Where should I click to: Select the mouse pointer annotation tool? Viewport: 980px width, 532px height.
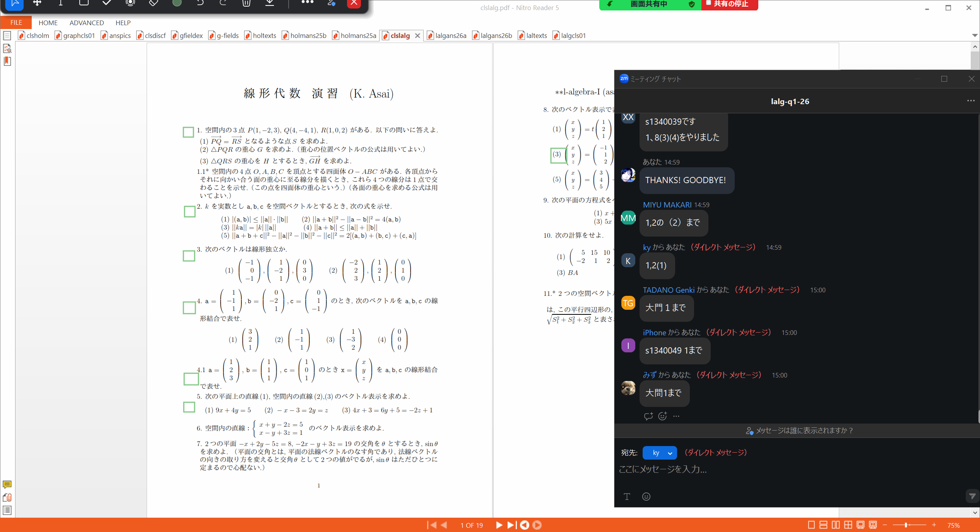pyautogui.click(x=15, y=3)
